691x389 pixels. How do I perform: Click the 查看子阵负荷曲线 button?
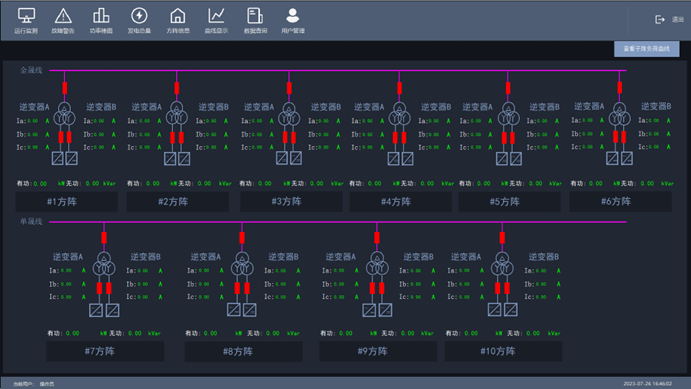(x=646, y=49)
